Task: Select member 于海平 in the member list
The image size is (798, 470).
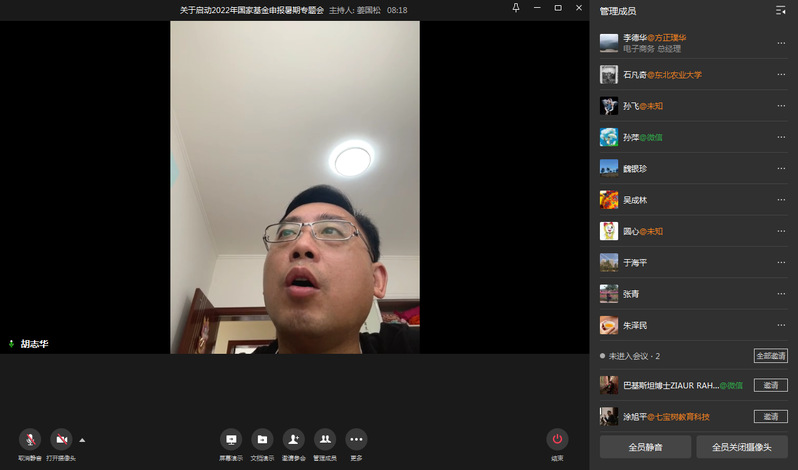Action: click(x=636, y=263)
